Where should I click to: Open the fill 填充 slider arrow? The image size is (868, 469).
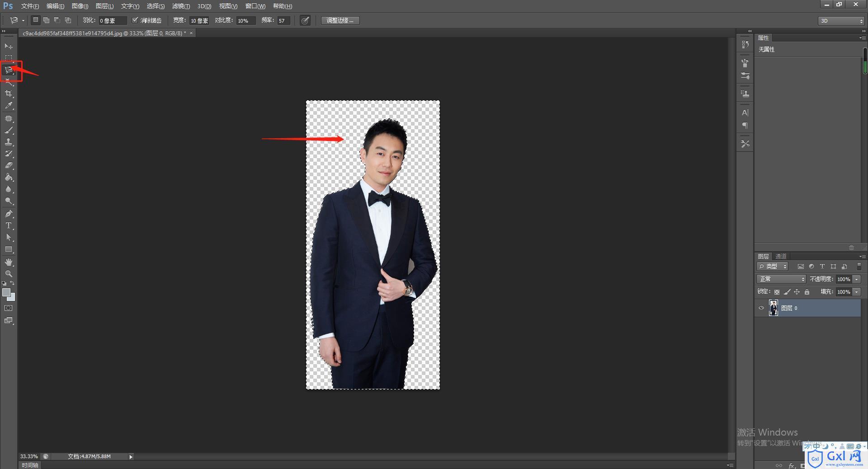[857, 292]
